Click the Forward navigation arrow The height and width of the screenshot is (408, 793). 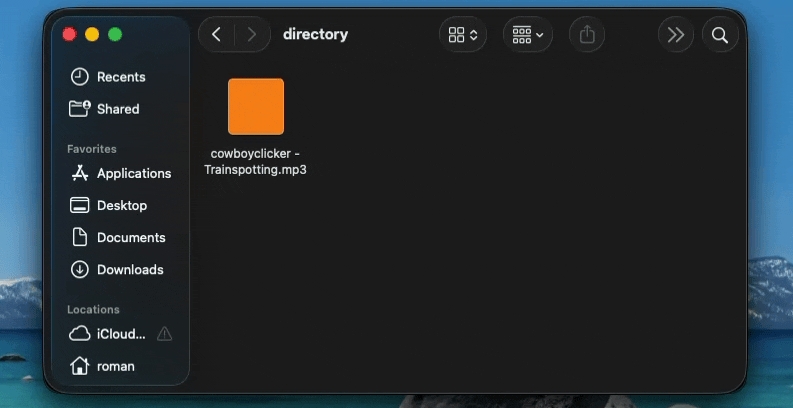click(x=251, y=34)
